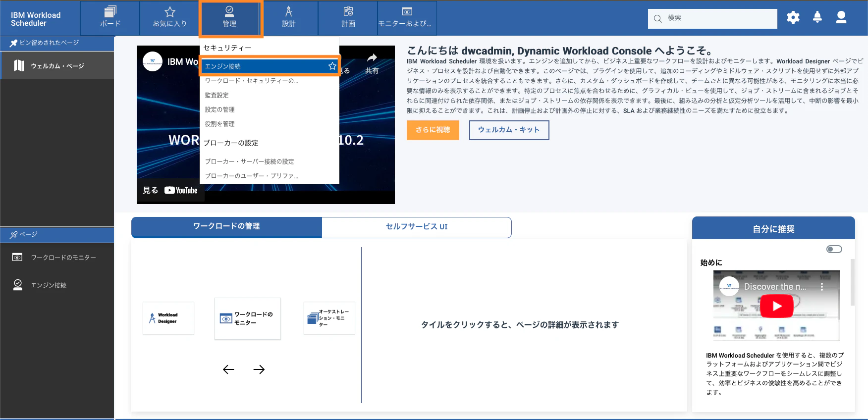Click the 設計 compass icon
Image resolution: width=868 pixels, height=420 pixels.
click(289, 11)
